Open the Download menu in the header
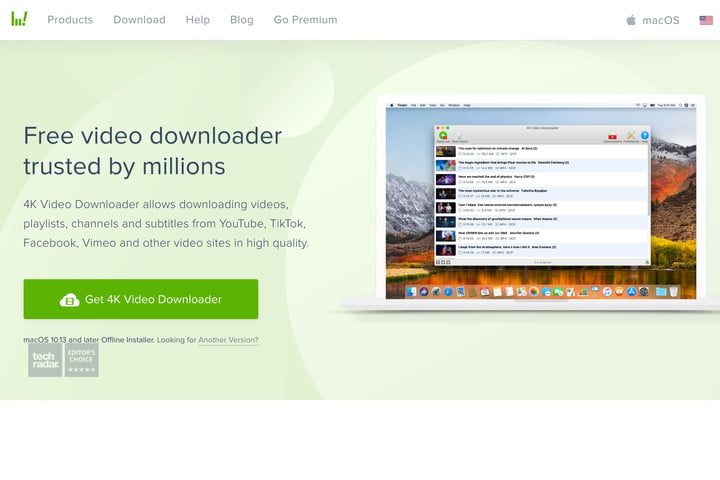 coord(139,20)
